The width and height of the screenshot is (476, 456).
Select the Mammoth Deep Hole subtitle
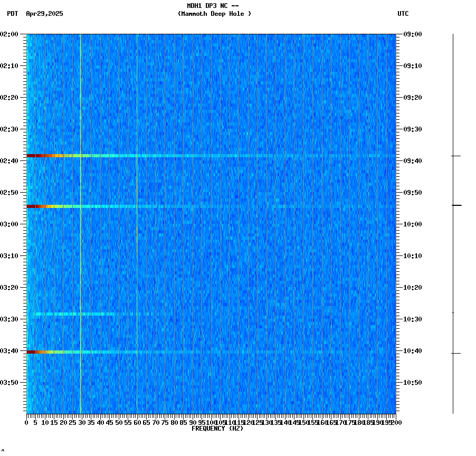[214, 14]
